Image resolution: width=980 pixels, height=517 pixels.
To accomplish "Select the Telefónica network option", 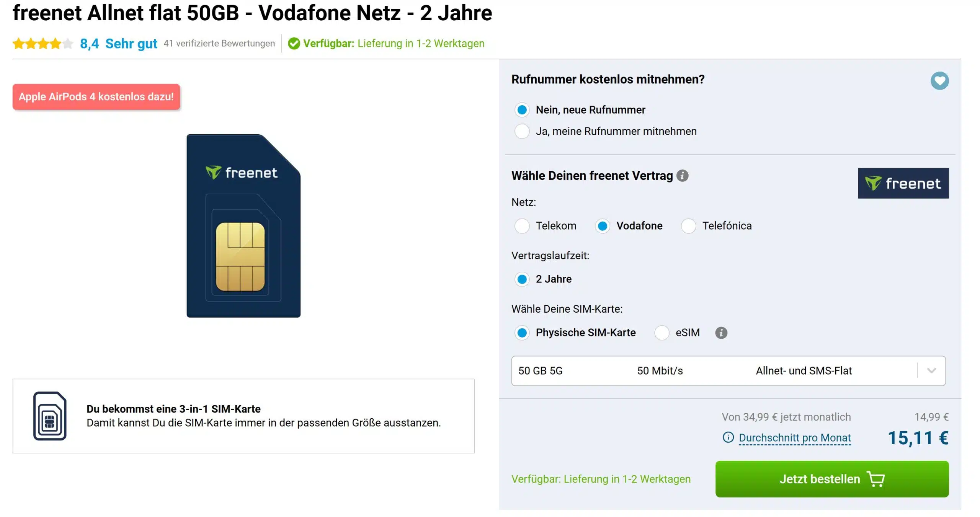I will click(x=689, y=226).
